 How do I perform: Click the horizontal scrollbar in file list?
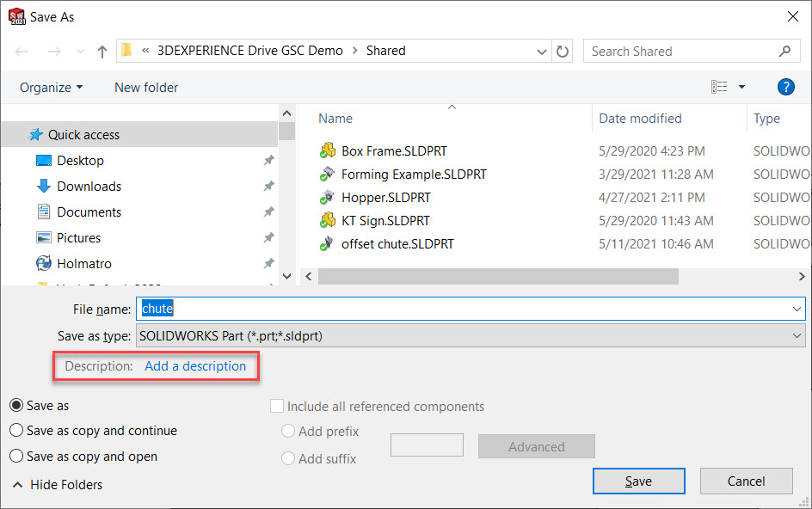(498, 277)
